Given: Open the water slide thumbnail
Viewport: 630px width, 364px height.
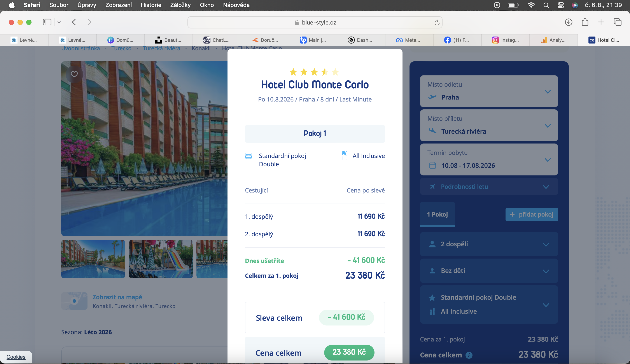Looking at the screenshot, I should [161, 259].
